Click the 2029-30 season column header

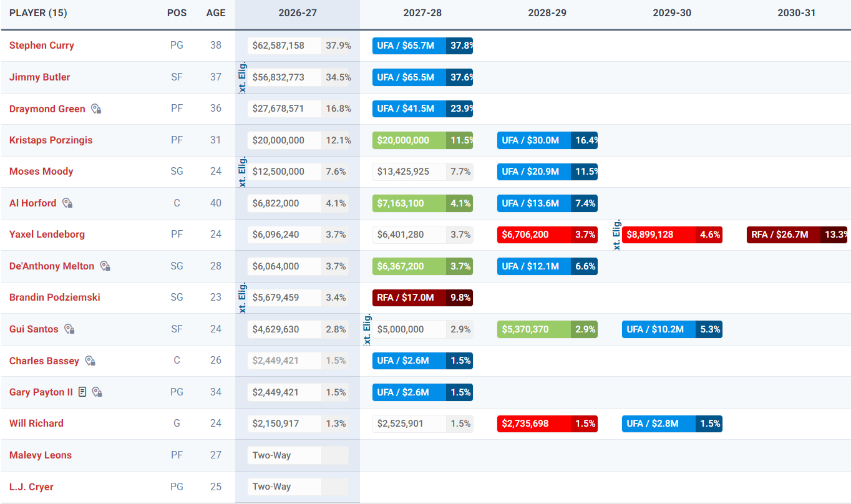672,13
